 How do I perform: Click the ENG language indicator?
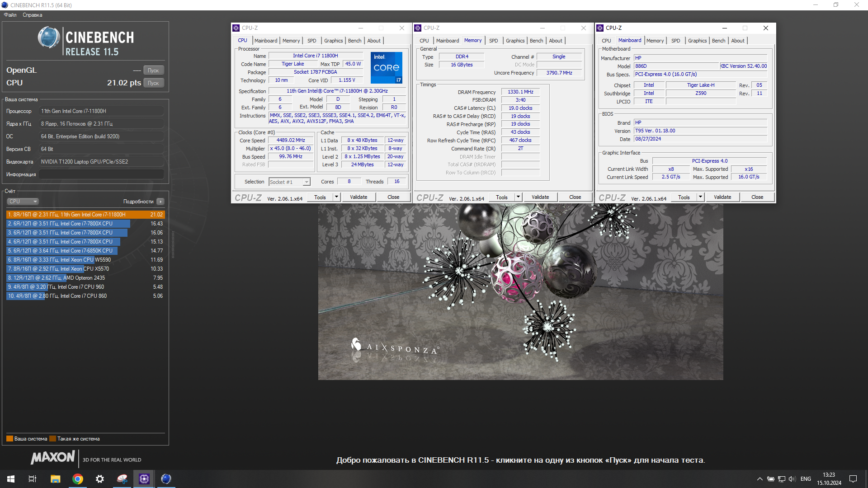806,479
